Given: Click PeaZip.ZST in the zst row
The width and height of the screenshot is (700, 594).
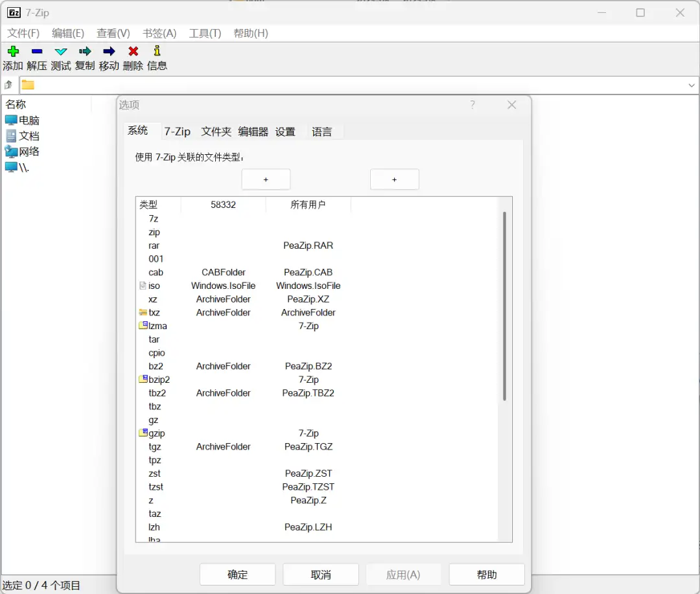Looking at the screenshot, I should (308, 473).
